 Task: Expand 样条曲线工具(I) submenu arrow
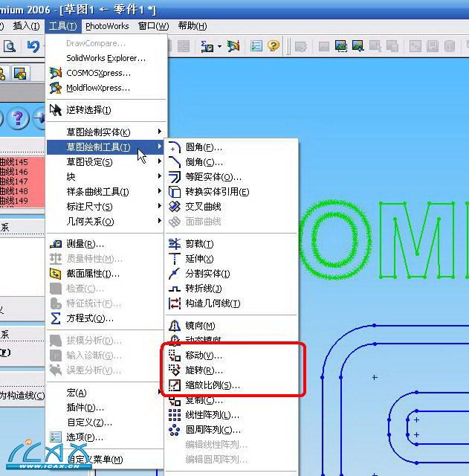tap(160, 191)
